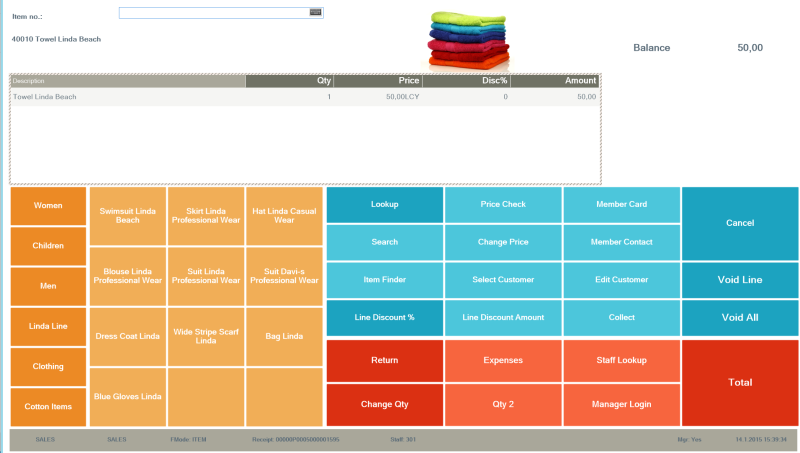800x453 pixels.
Task: Select the Linda Line category
Action: click(x=48, y=327)
